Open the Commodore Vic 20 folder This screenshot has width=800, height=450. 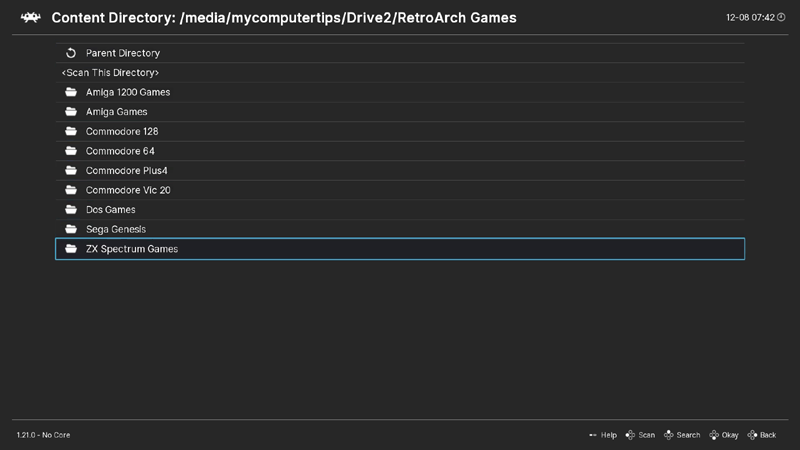pyautogui.click(x=128, y=190)
